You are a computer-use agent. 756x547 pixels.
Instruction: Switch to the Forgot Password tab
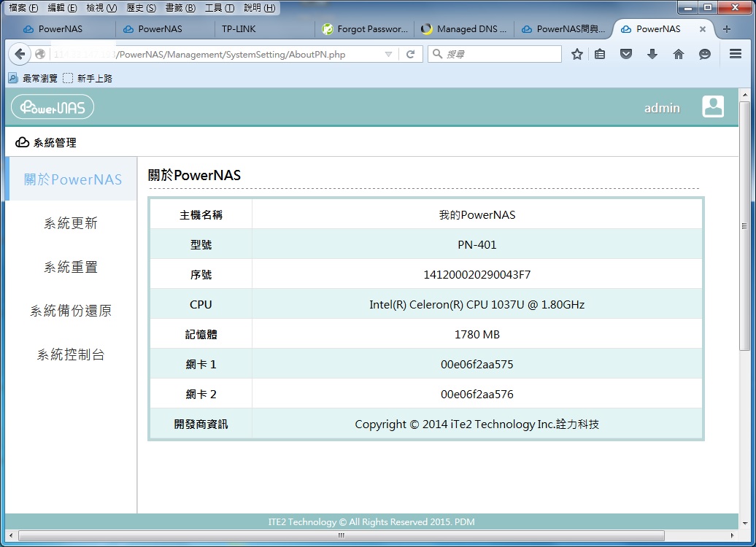(365, 29)
